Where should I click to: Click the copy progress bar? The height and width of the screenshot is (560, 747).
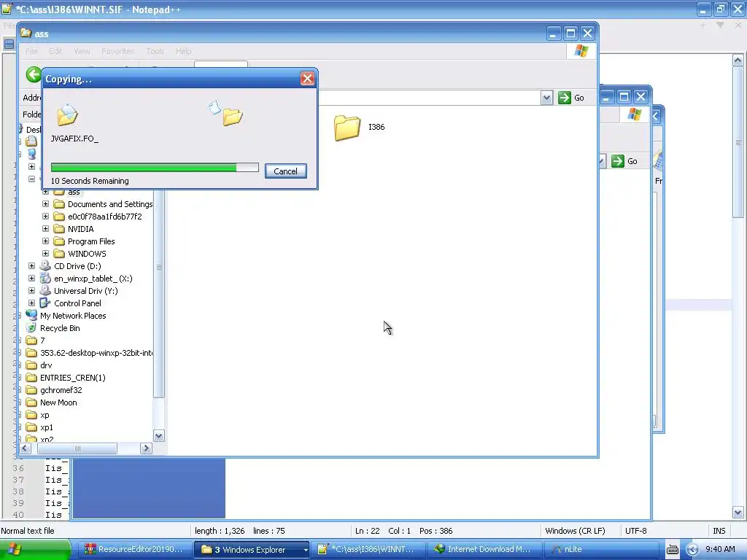click(x=155, y=168)
